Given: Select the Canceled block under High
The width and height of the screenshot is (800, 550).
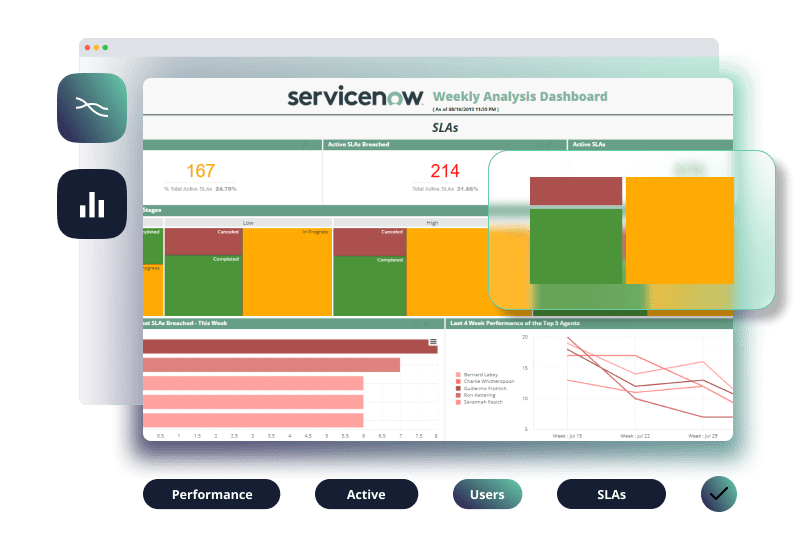Looking at the screenshot, I should (x=370, y=242).
